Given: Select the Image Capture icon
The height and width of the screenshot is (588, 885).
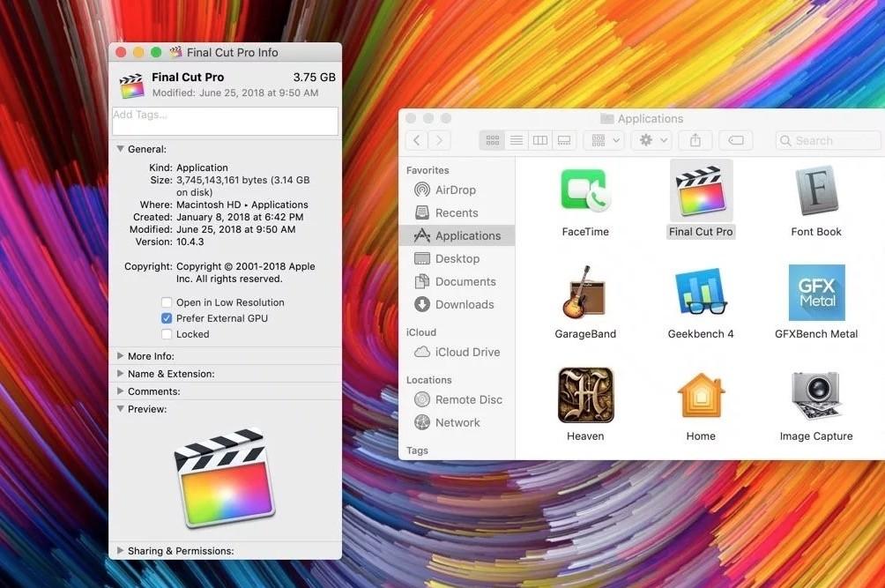Looking at the screenshot, I should point(816,395).
